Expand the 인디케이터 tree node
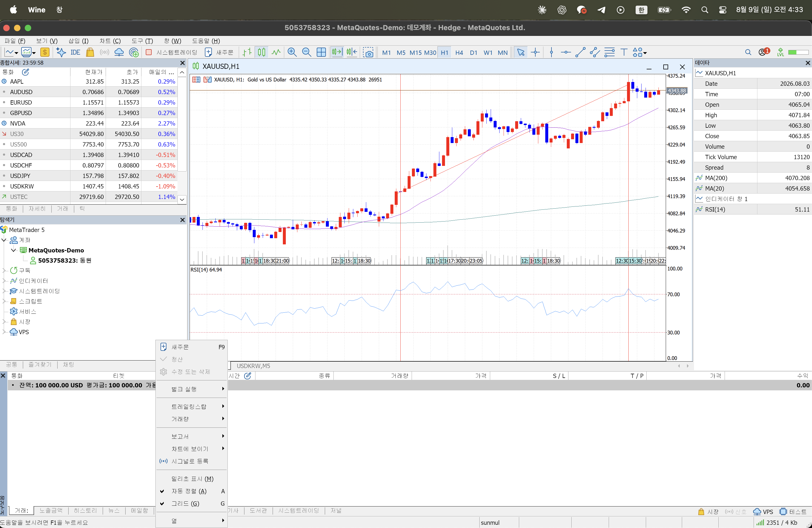Screen dimensions: 812x528 click(4, 281)
